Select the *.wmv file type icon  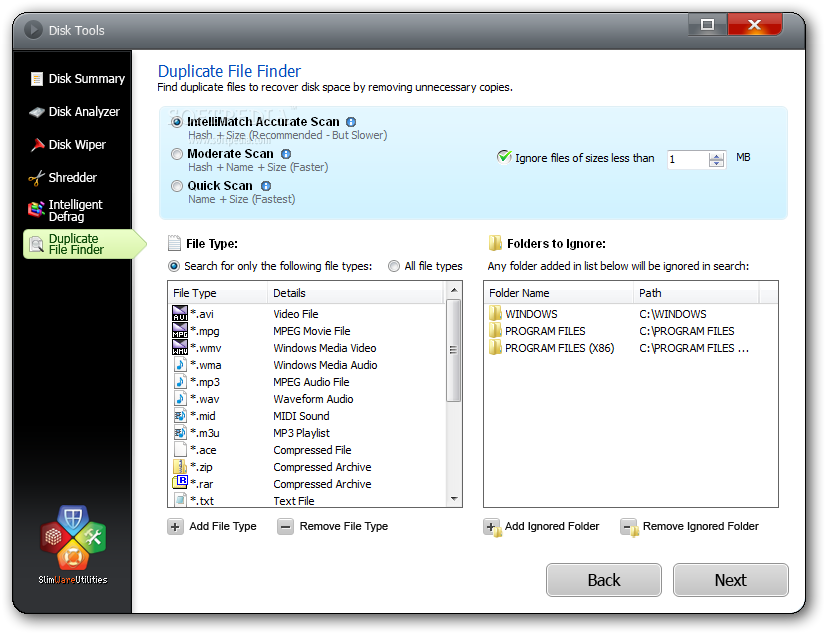180,348
